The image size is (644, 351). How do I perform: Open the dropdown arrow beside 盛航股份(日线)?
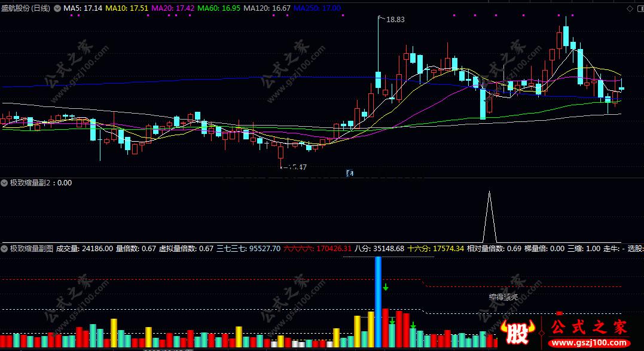(57, 8)
